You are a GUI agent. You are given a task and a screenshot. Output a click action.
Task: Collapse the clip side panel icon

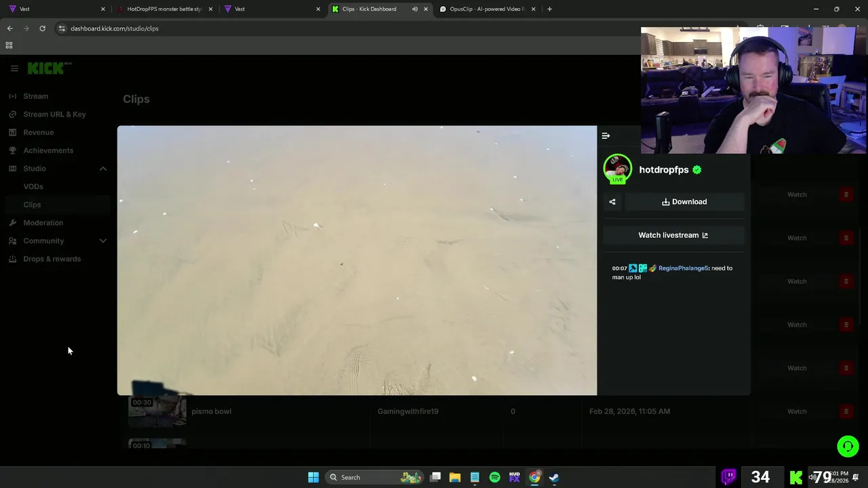(x=606, y=136)
